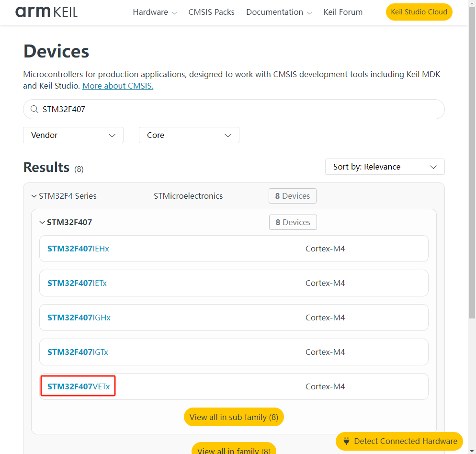
Task: Go to Keil Forum
Action: [343, 12]
